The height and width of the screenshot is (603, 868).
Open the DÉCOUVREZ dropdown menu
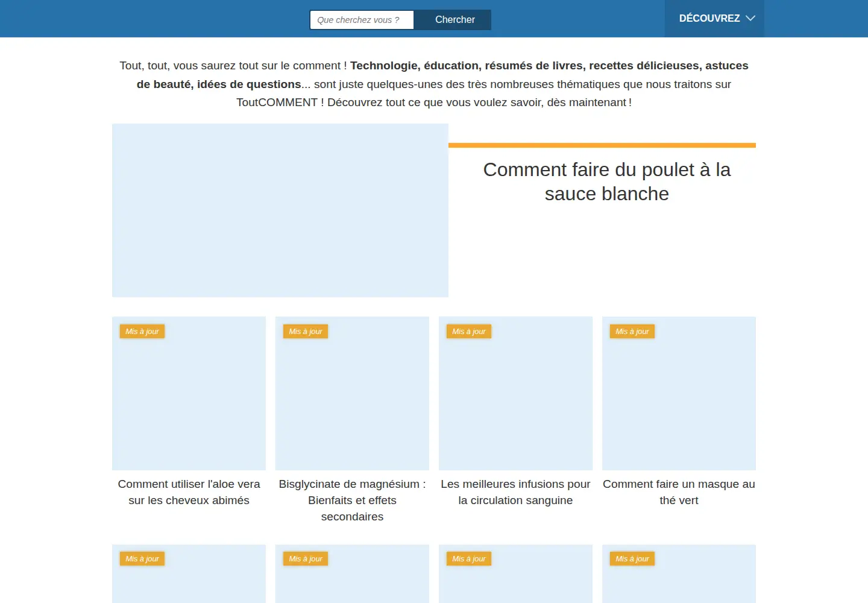tap(714, 19)
